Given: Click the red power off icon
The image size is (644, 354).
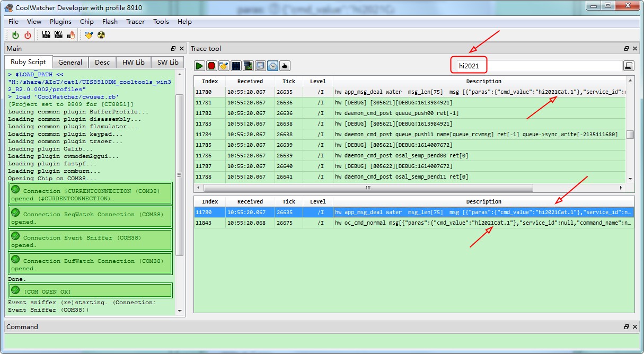Looking at the screenshot, I should point(28,35).
